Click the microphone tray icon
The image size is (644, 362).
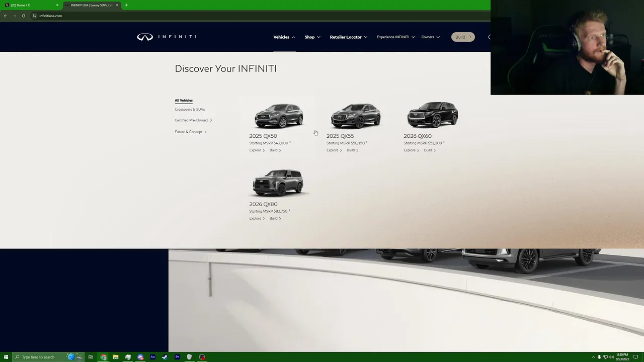pos(599,357)
